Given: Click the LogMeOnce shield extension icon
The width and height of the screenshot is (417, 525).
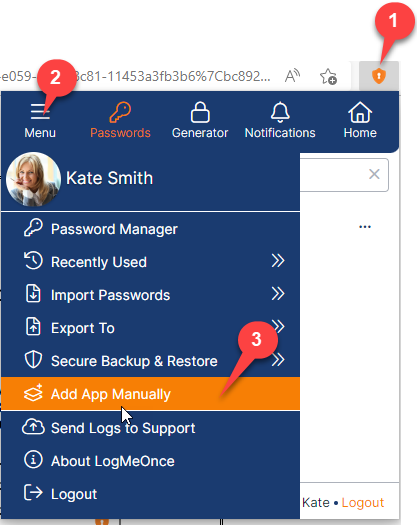Looking at the screenshot, I should [x=379, y=76].
